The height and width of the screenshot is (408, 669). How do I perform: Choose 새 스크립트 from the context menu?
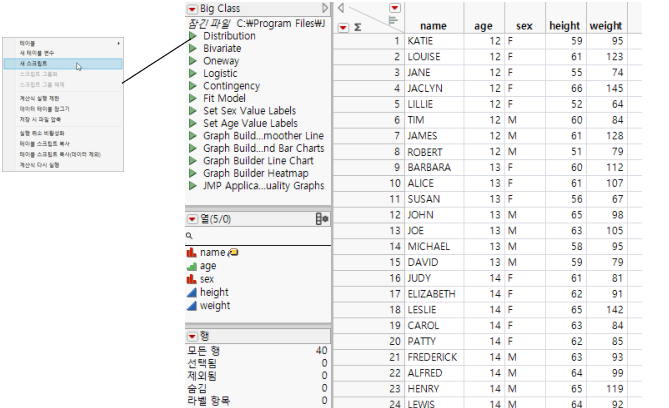(63, 64)
